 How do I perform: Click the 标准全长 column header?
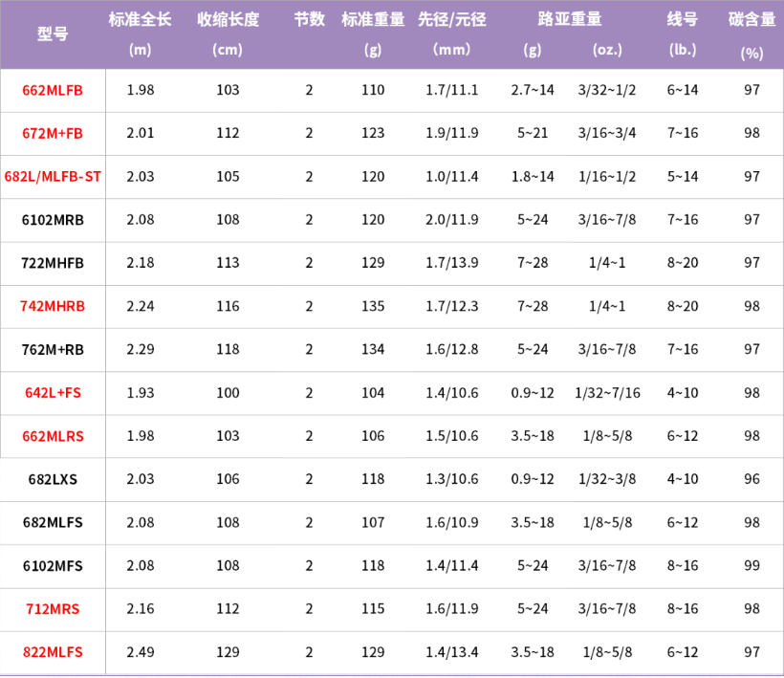(140, 19)
